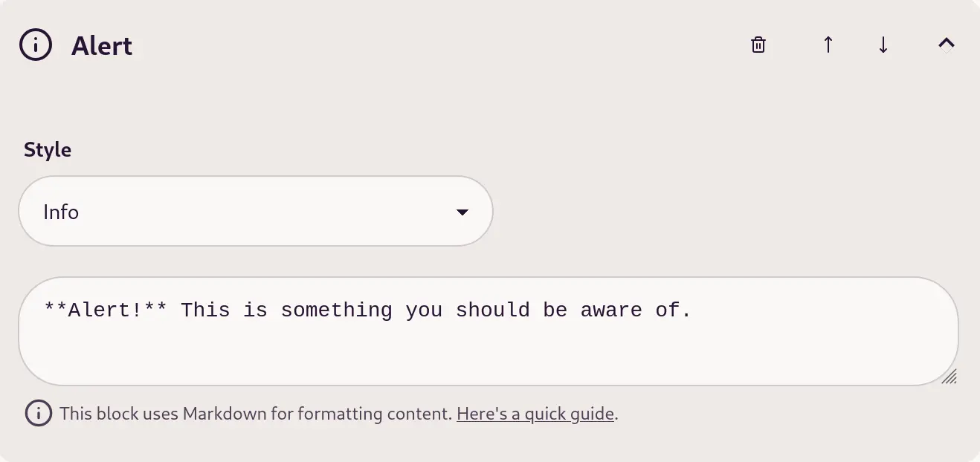Click the Alert block heading text
Viewport: 980px width, 462px height.
tap(102, 46)
